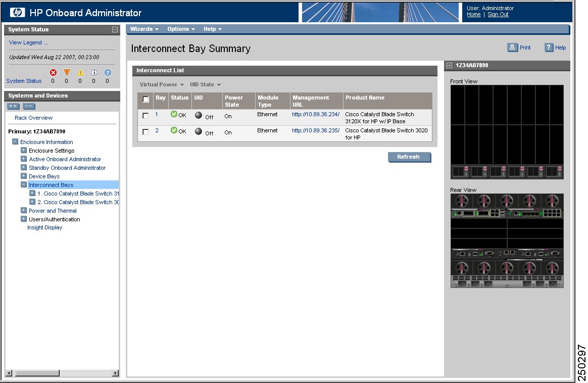Expand the first Cisco Catalyst Blade Switch node

pos(32,194)
